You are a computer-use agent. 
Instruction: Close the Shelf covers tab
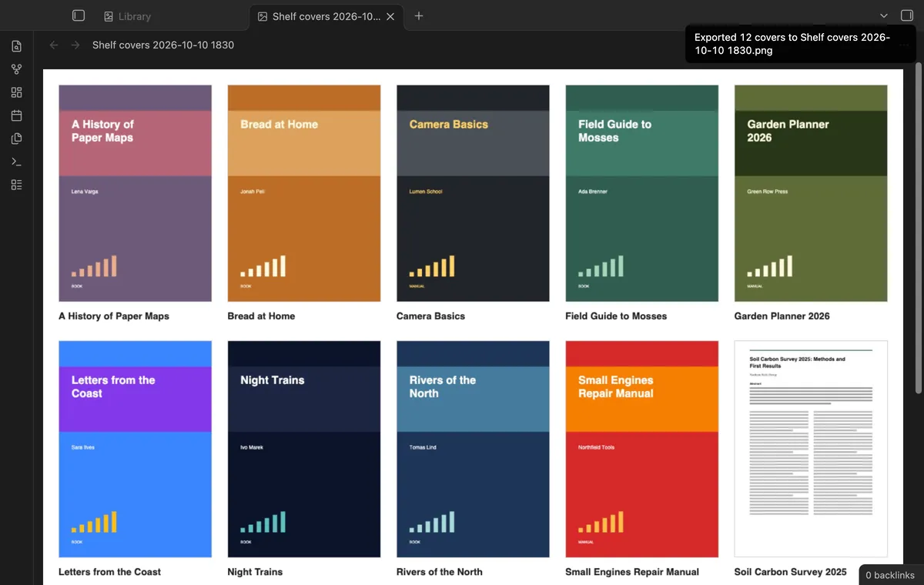pyautogui.click(x=390, y=16)
